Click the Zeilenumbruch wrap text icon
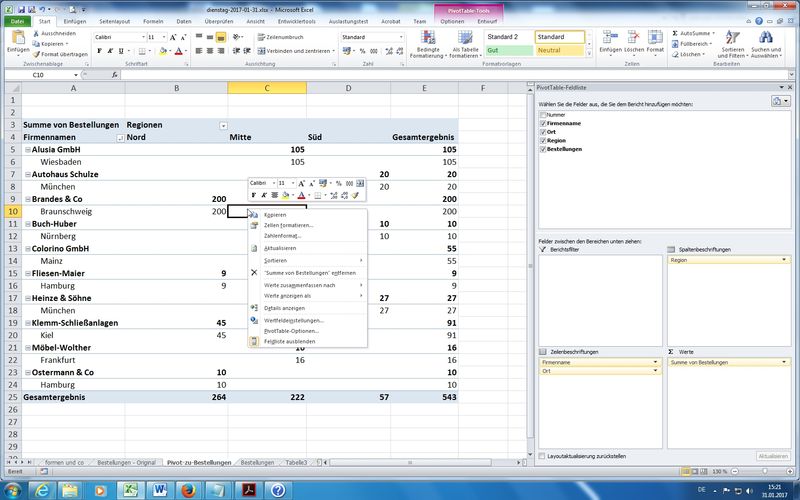 (x=260, y=37)
